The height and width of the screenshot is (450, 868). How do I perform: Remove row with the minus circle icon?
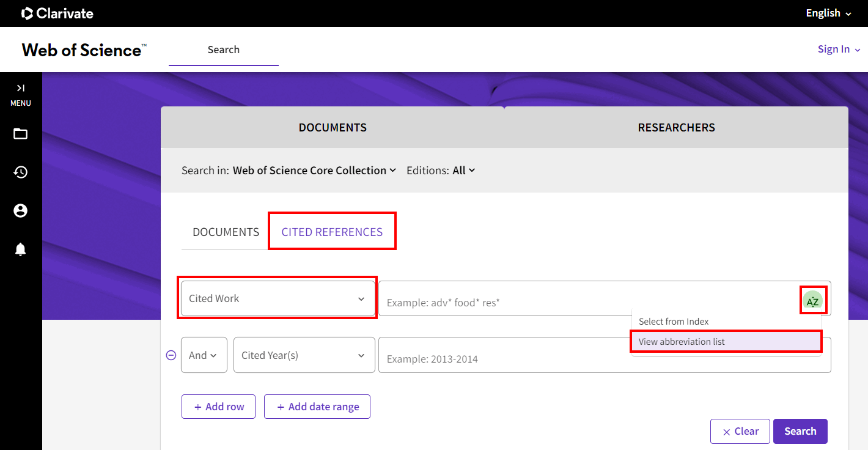click(x=171, y=355)
